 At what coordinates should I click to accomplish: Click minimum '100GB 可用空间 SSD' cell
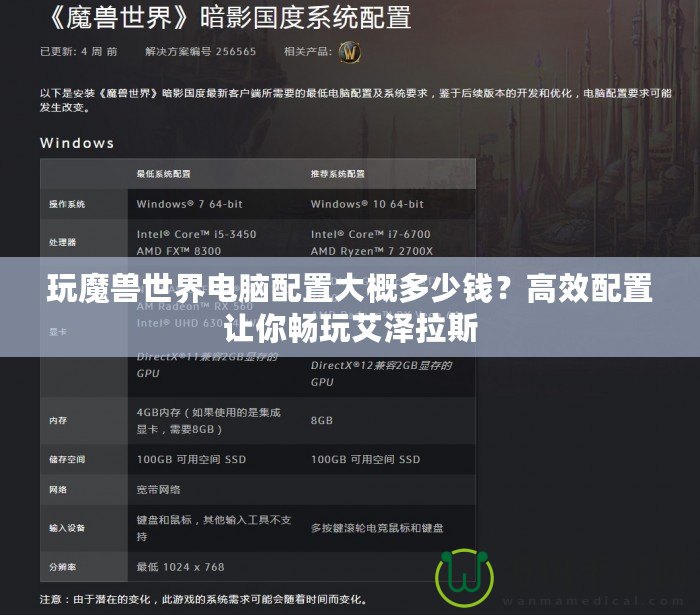coord(191,459)
